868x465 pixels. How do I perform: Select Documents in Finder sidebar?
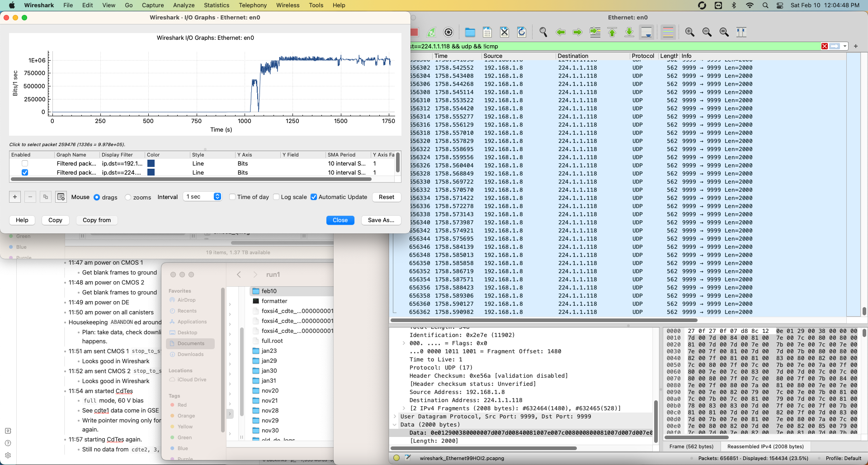190,343
